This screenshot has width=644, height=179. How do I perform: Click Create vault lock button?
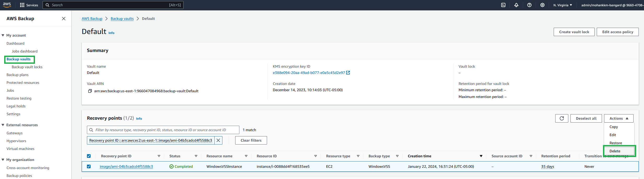coord(574,32)
